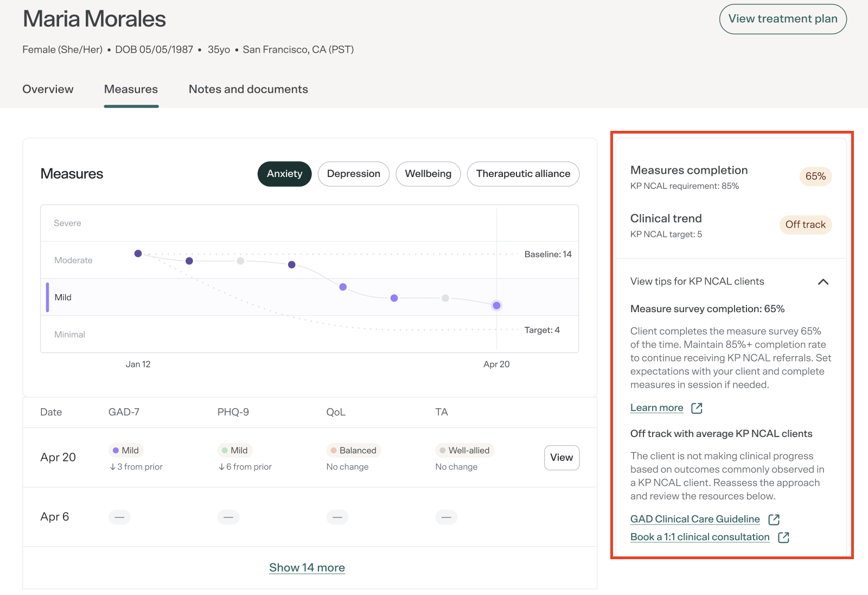Click the Target: 4 chart label
Image resolution: width=868 pixels, height=595 pixels.
pyautogui.click(x=542, y=330)
